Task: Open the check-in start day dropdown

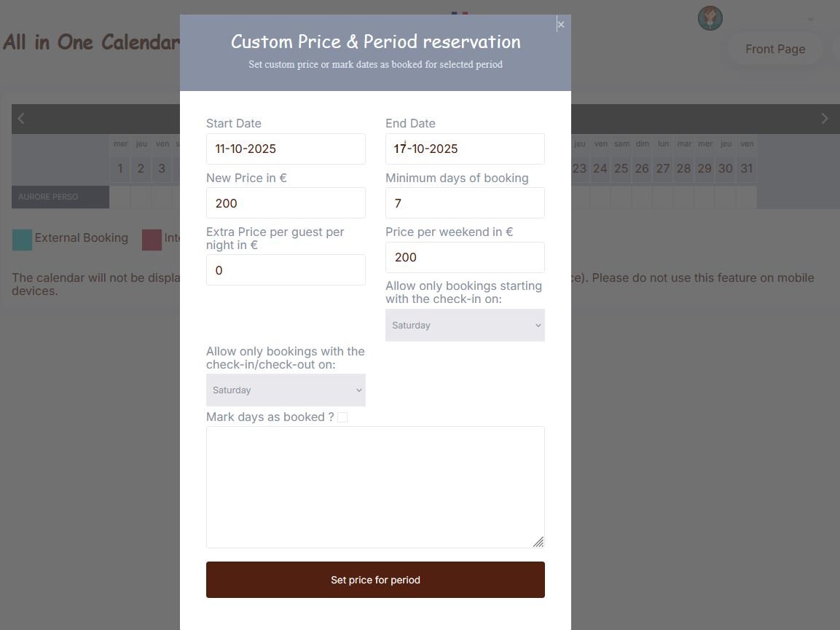Action: (465, 326)
